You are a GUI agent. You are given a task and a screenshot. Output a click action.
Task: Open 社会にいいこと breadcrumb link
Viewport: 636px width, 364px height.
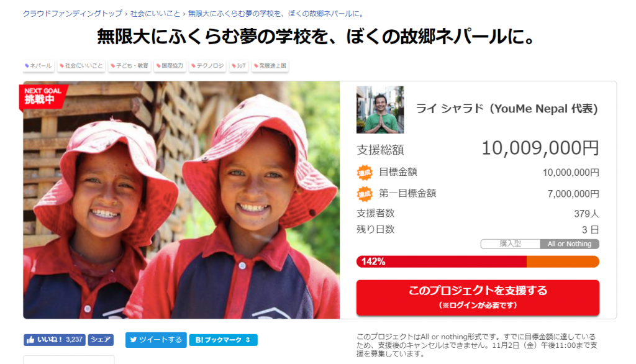coord(155,14)
